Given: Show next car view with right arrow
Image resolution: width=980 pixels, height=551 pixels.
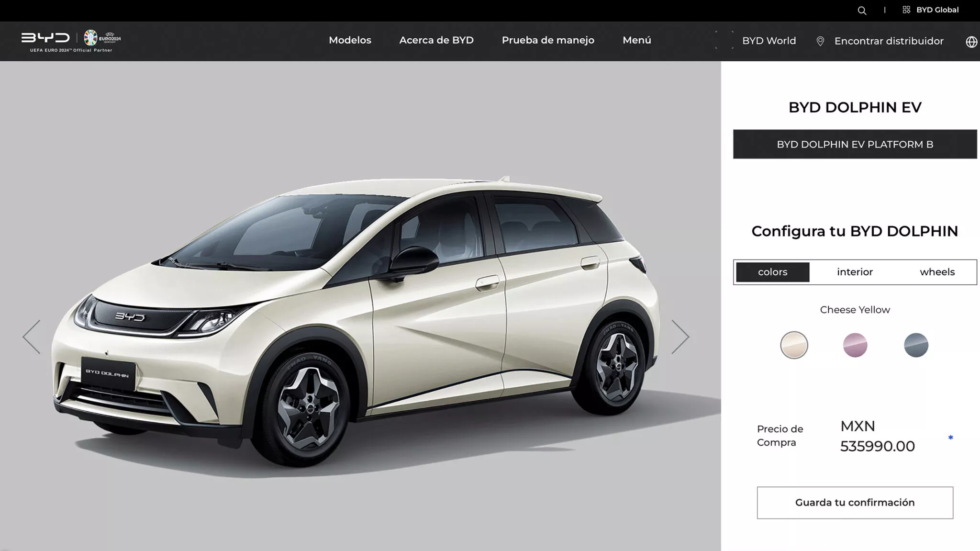Looking at the screenshot, I should coord(680,337).
